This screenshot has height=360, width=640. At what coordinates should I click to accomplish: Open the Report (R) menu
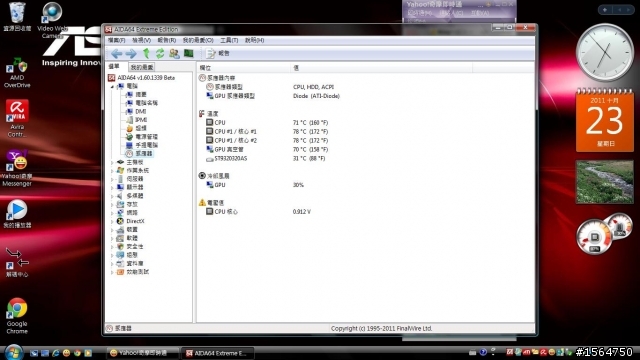pyautogui.click(x=167, y=40)
